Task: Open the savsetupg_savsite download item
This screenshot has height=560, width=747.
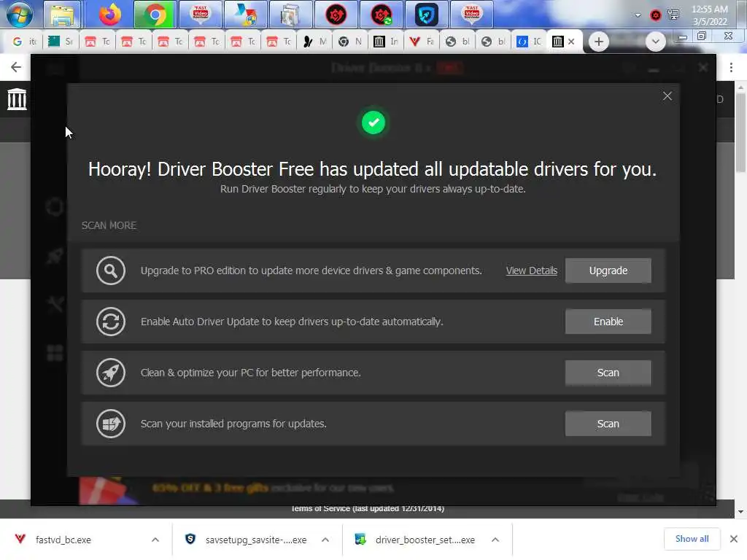Action: click(256, 540)
